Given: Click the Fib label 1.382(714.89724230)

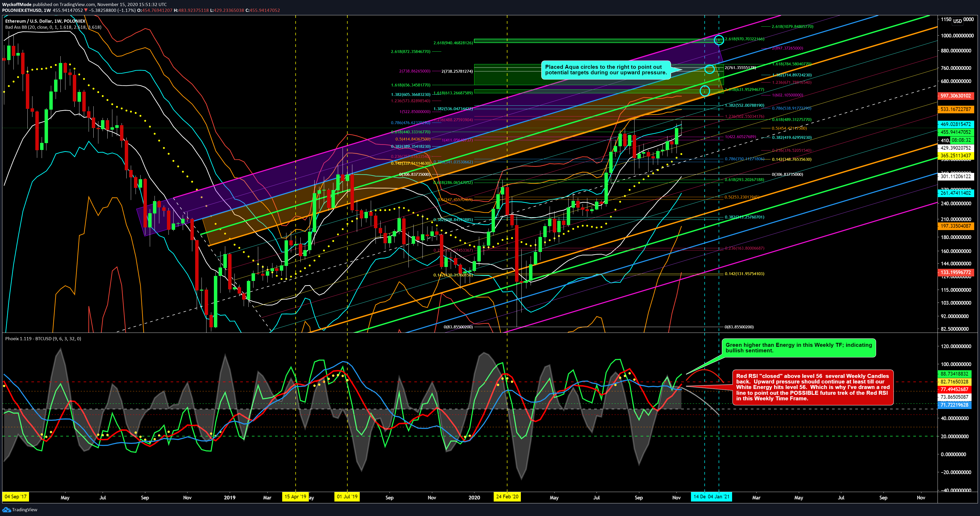Looking at the screenshot, I should (x=791, y=75).
